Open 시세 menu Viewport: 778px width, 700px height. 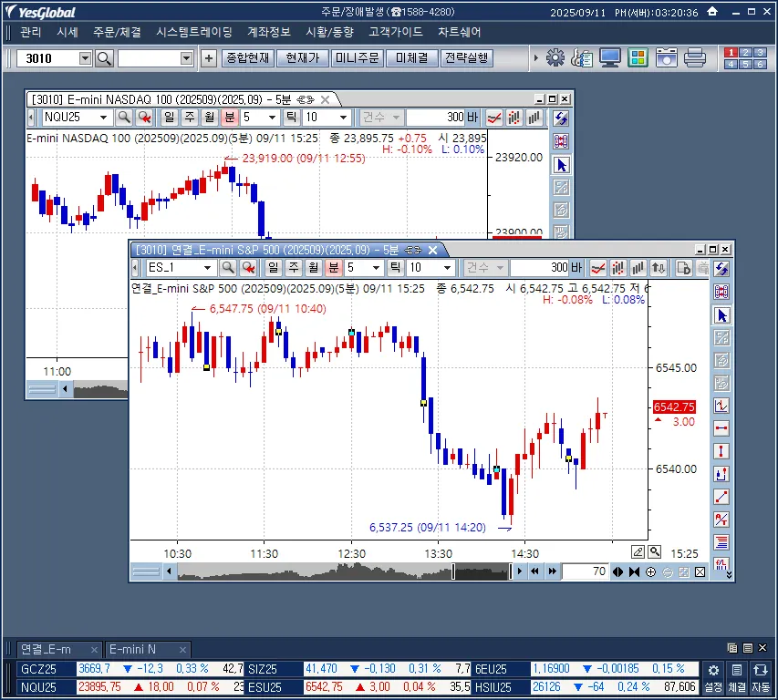[x=67, y=32]
